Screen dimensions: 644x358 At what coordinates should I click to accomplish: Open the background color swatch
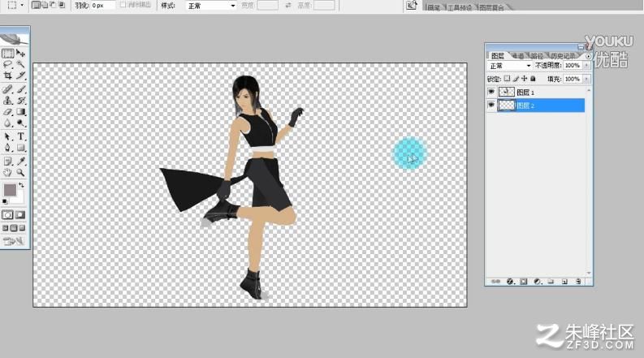tap(19, 198)
